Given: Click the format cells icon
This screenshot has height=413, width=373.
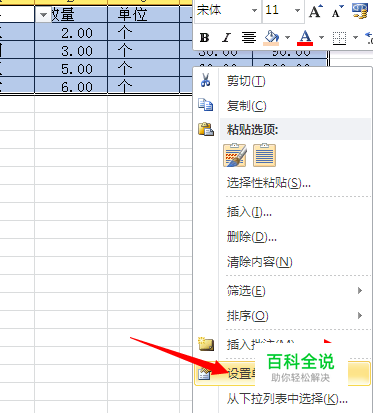Looking at the screenshot, I should (x=205, y=374).
